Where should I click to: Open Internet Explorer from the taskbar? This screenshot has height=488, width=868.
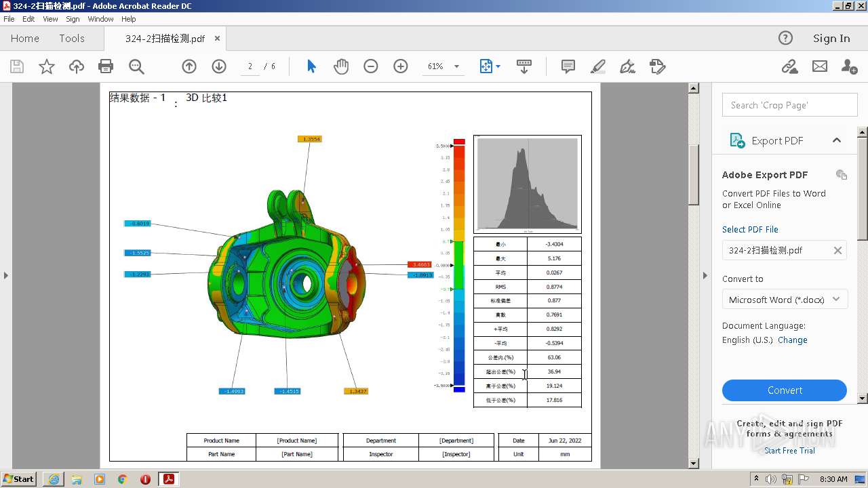point(54,479)
